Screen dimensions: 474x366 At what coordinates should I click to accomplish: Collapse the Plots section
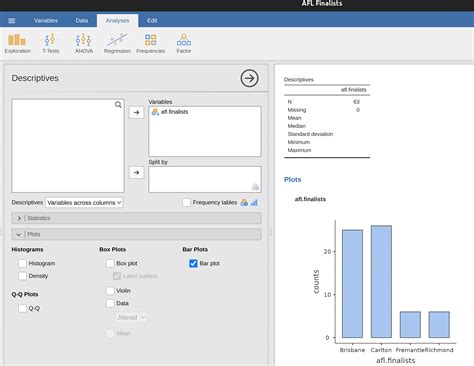pos(136,234)
